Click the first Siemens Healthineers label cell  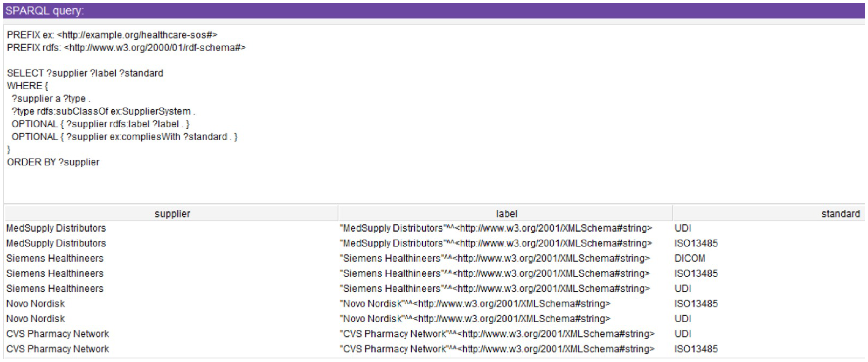[495, 258]
